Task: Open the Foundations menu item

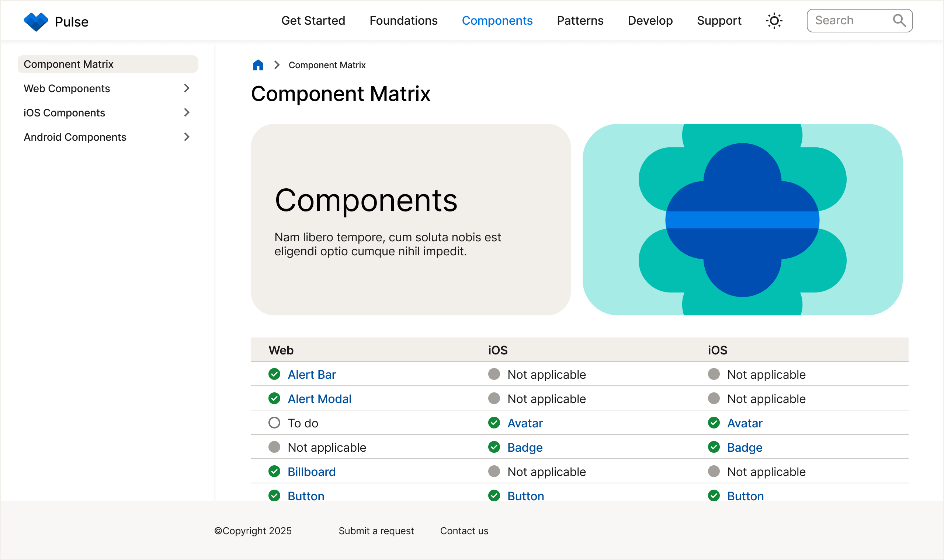Action: tap(404, 21)
